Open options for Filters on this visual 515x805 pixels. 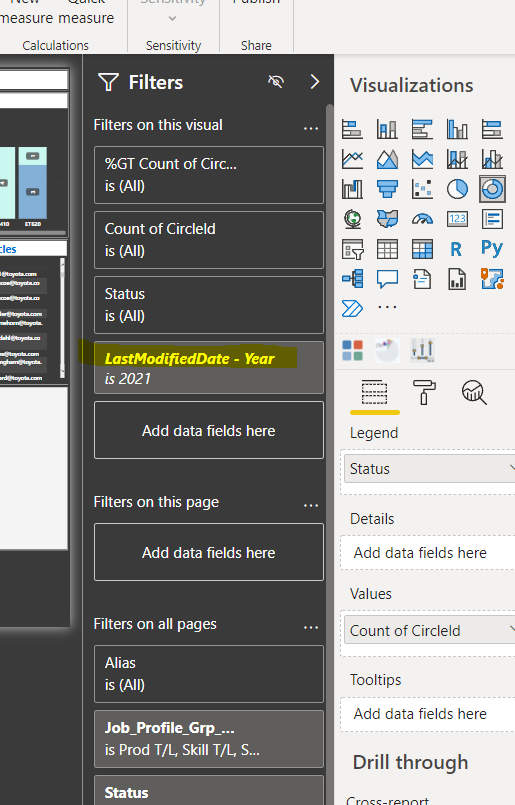pyautogui.click(x=311, y=128)
